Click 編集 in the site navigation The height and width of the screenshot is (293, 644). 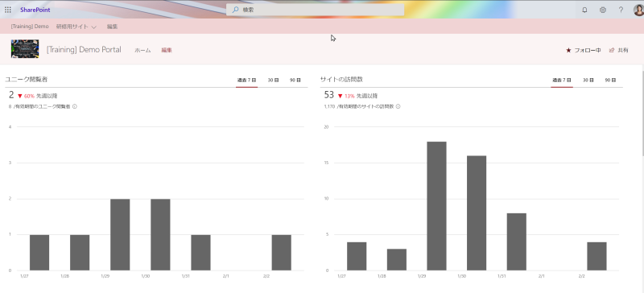(x=167, y=50)
